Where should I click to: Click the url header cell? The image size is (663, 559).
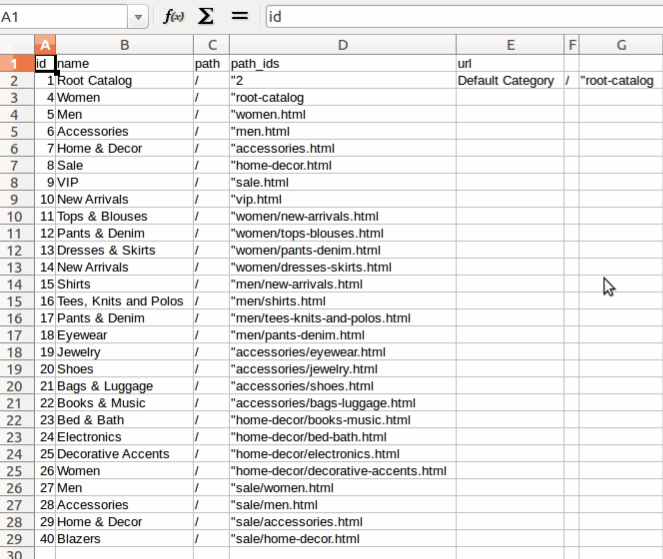510,64
